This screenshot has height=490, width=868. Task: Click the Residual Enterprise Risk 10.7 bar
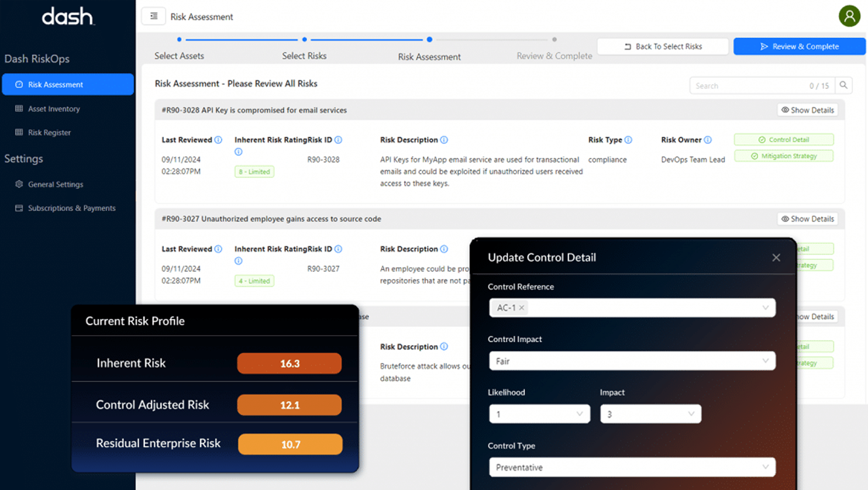pyautogui.click(x=290, y=444)
